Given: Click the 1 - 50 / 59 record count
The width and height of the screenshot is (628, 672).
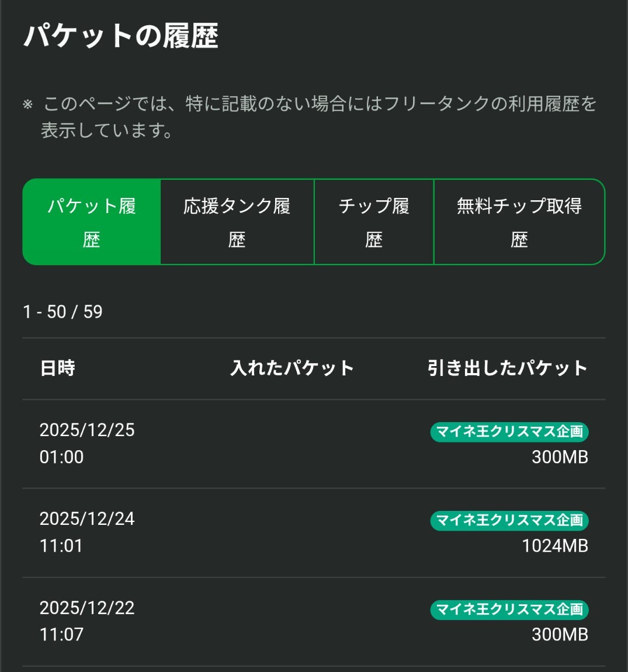Looking at the screenshot, I should [63, 312].
